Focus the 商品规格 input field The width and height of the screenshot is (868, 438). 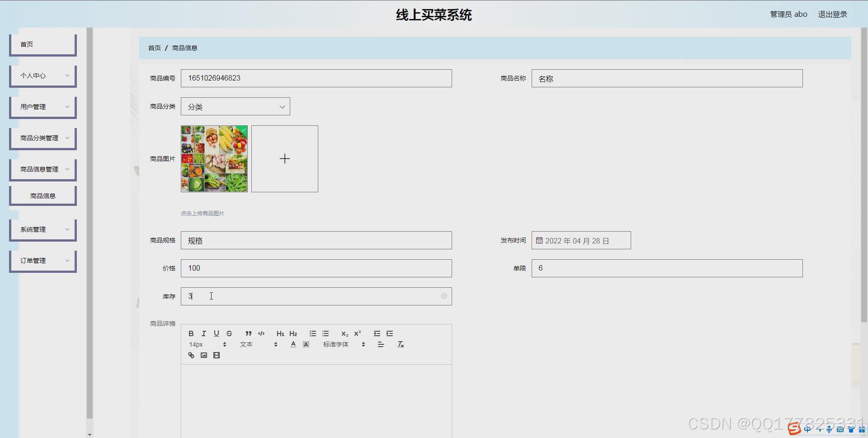[x=316, y=240]
